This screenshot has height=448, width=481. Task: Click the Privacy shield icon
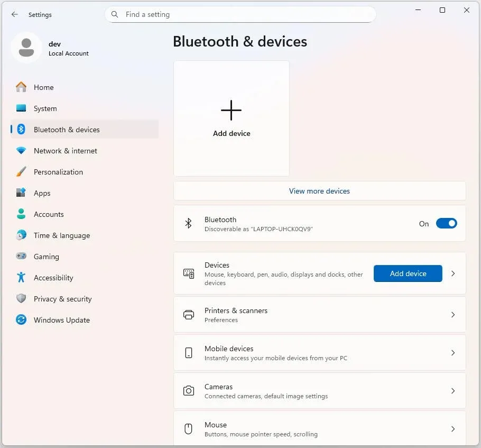point(21,298)
